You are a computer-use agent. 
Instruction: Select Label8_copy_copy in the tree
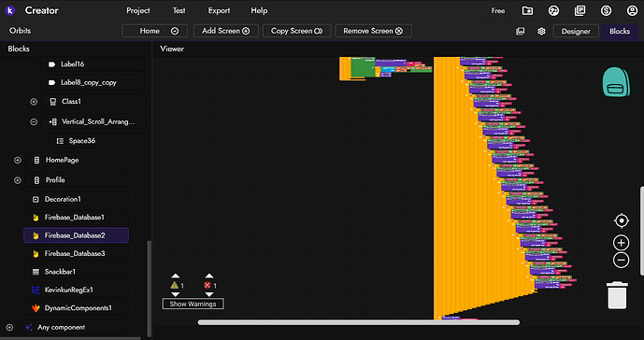[x=93, y=82]
